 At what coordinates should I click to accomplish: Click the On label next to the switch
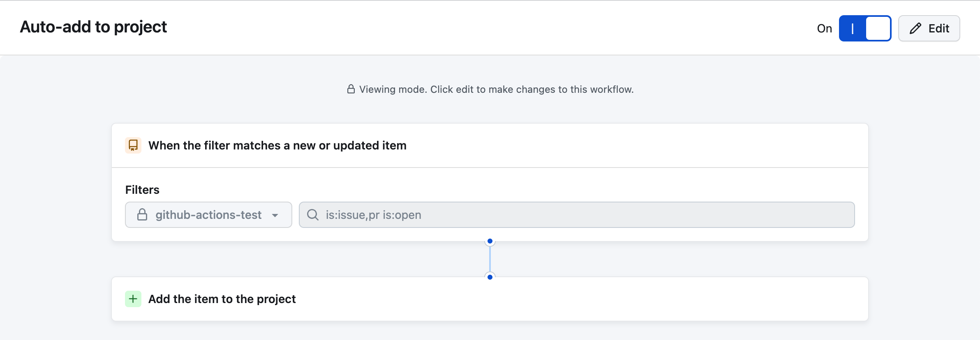[824, 28]
